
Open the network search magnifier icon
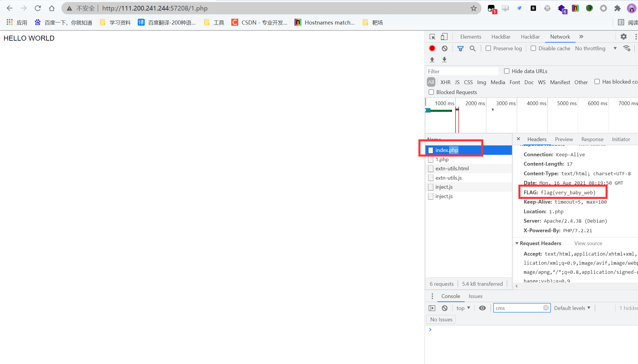473,48
